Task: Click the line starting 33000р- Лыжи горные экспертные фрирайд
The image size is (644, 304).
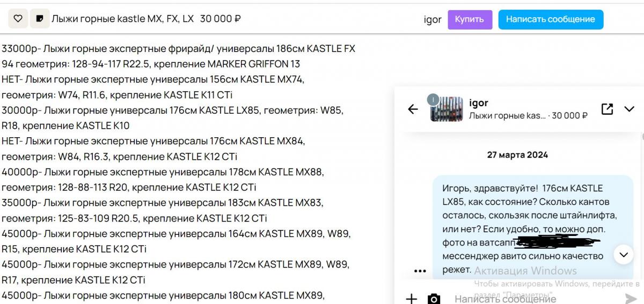Action: click(178, 49)
